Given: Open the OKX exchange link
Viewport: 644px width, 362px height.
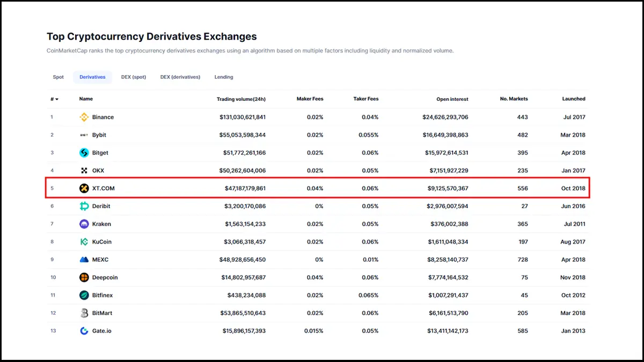Looking at the screenshot, I should point(98,171).
